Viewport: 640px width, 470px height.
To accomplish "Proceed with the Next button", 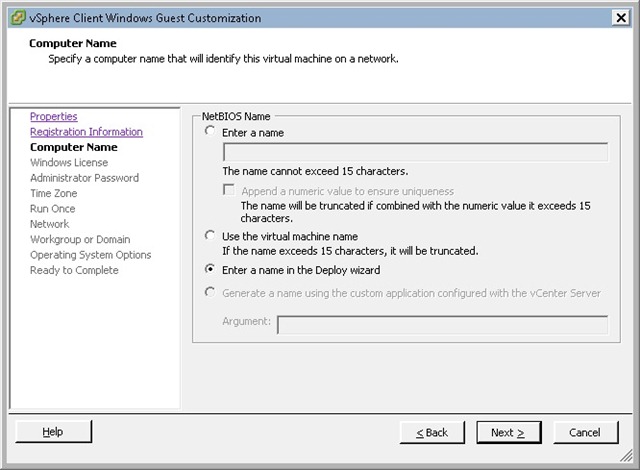I will (x=508, y=432).
